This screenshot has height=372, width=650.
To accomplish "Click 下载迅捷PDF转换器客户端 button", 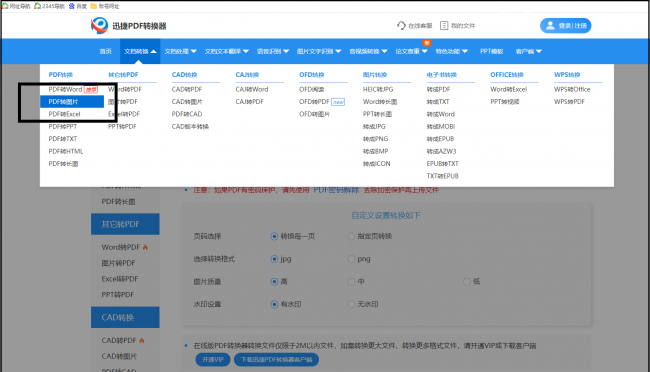I will click(276, 360).
